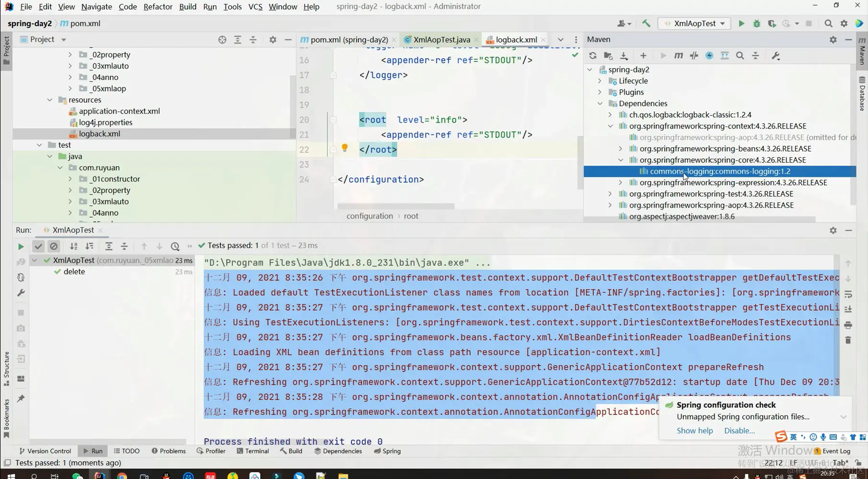Open Problems tool window
The image size is (868, 479).
pos(168,451)
